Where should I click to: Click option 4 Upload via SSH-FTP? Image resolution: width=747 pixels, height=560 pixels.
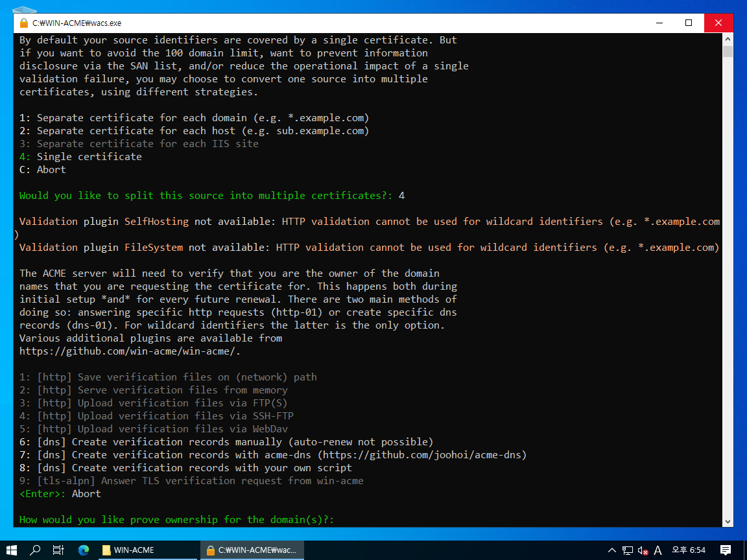(156, 415)
